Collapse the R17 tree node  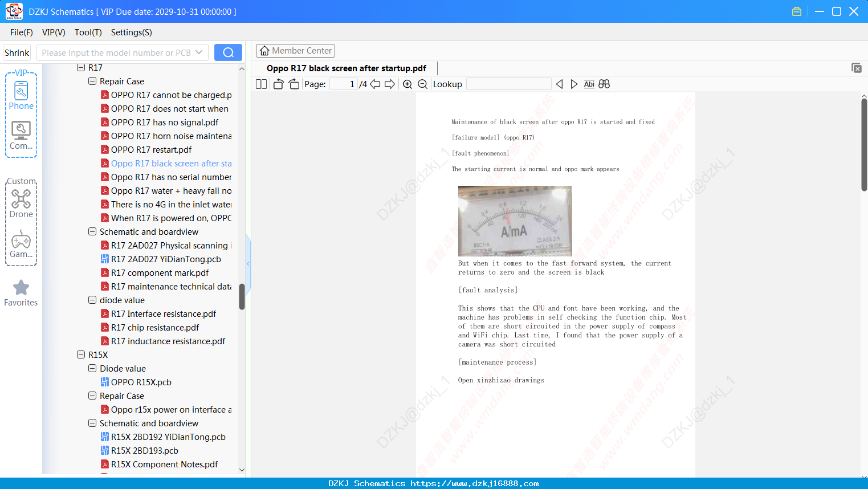[81, 68]
